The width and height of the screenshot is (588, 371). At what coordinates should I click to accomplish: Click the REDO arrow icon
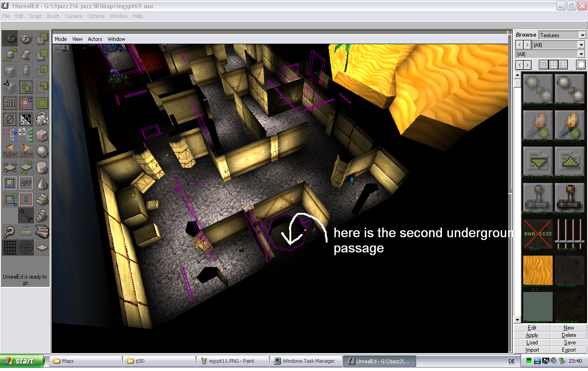26,151
